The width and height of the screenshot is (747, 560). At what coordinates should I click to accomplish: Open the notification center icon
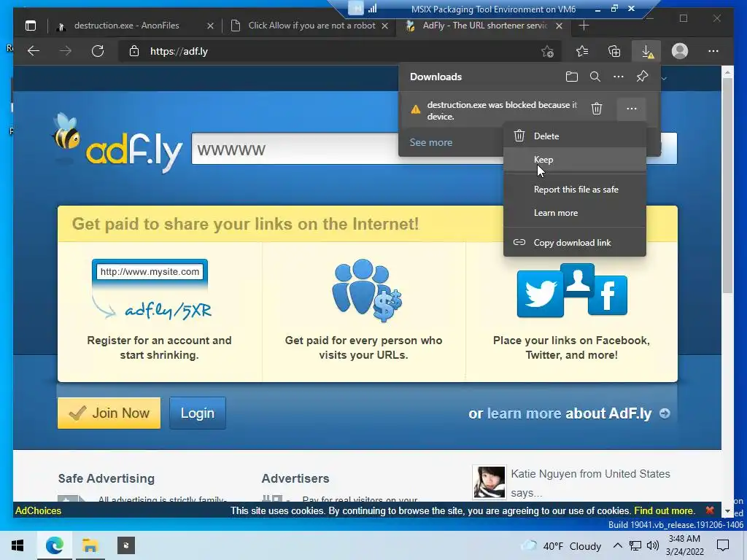pyautogui.click(x=723, y=545)
